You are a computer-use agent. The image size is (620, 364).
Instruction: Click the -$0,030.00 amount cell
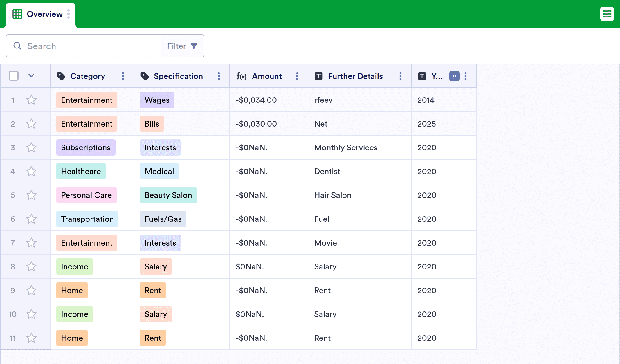tap(269, 124)
